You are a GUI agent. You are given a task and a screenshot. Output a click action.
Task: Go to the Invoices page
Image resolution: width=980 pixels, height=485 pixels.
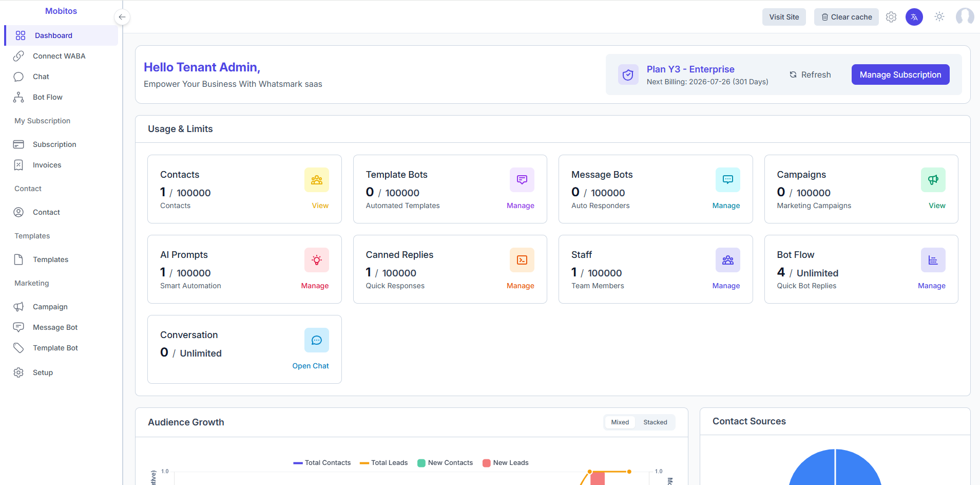46,164
